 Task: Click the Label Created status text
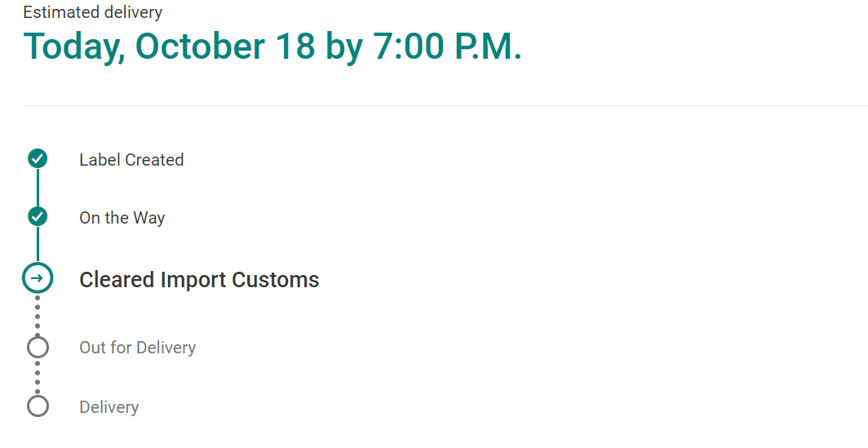pos(131,160)
